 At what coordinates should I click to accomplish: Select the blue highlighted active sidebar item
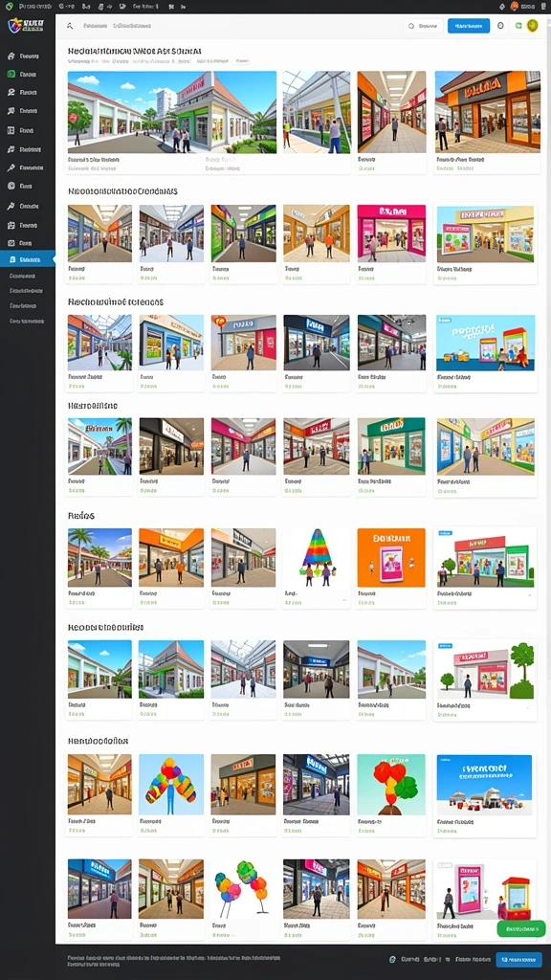tap(28, 259)
